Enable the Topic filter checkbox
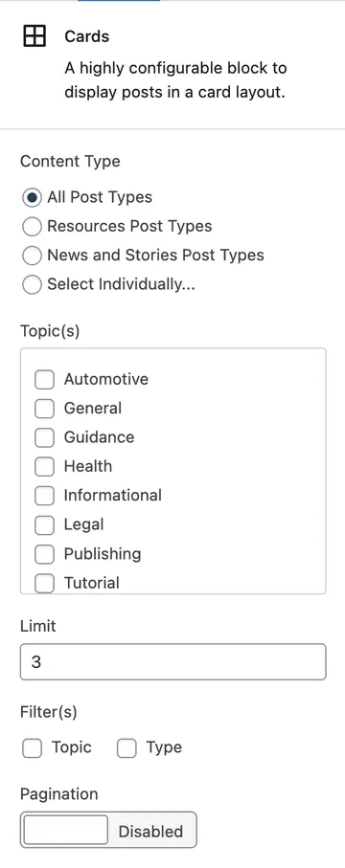The height and width of the screenshot is (868, 345). [x=33, y=748]
